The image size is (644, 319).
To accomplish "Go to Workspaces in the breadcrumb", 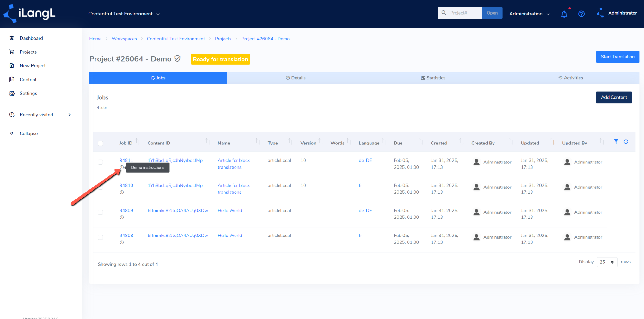I will tap(124, 39).
